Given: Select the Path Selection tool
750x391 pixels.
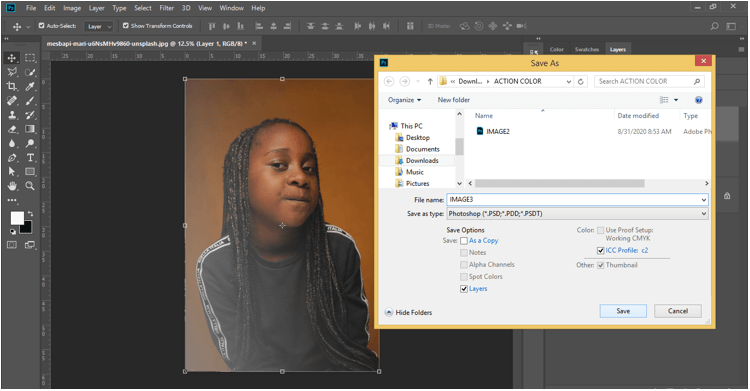Looking at the screenshot, I should 12,171.
